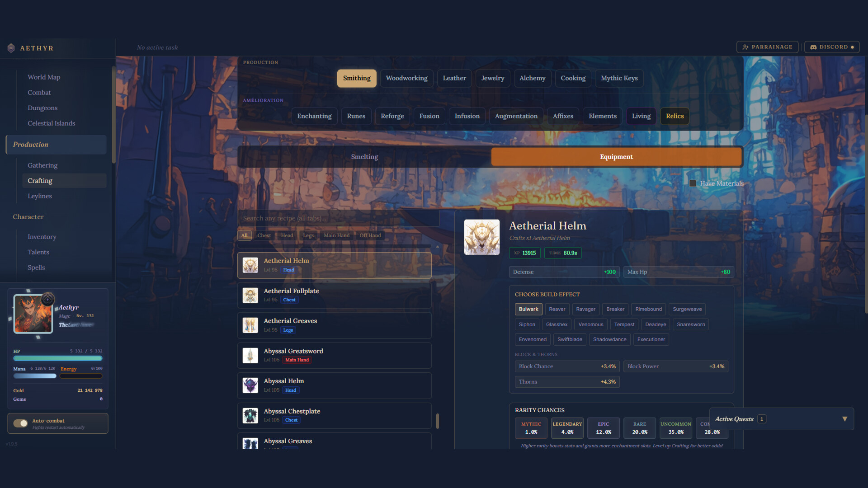Image resolution: width=868 pixels, height=488 pixels.
Task: Switch to the Smelting tab
Action: click(x=364, y=157)
